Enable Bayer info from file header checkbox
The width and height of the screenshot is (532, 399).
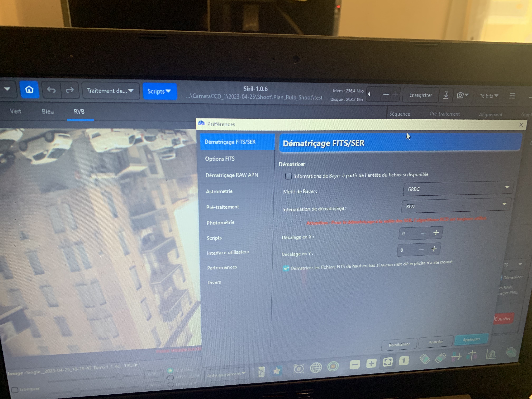pos(288,176)
